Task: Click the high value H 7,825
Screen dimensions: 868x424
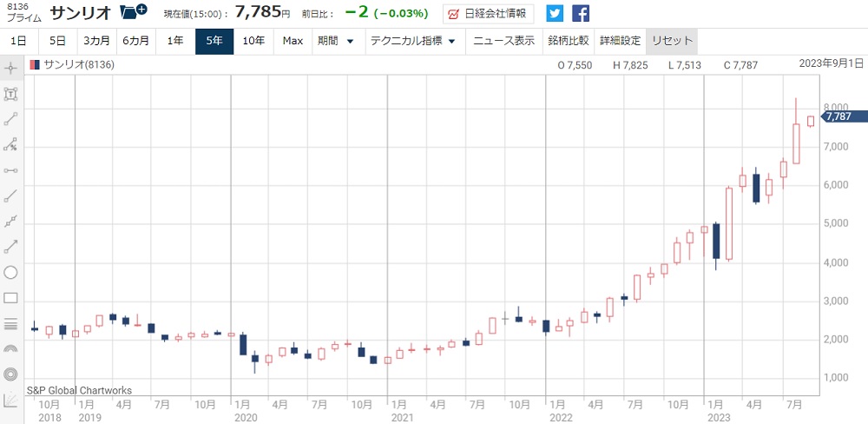Action: click(x=629, y=65)
